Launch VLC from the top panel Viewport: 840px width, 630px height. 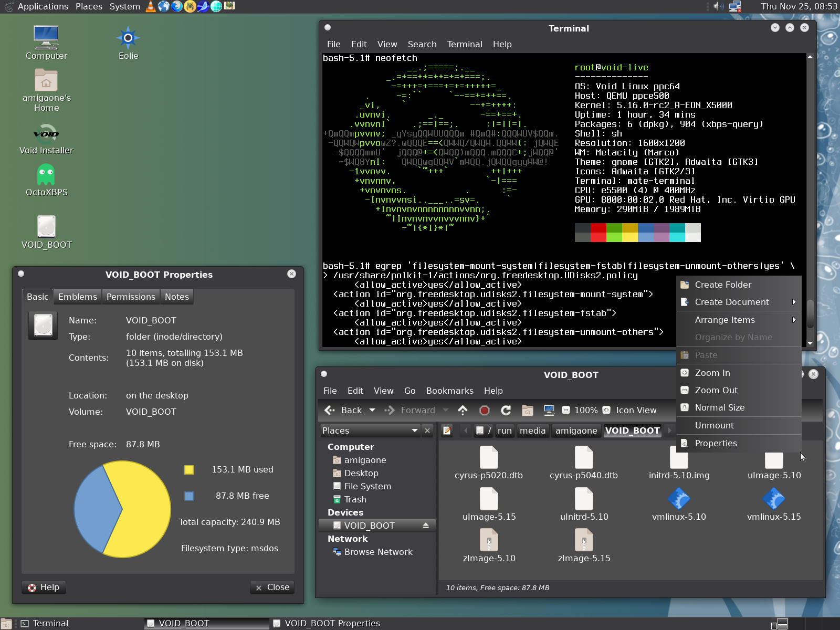pyautogui.click(x=151, y=6)
